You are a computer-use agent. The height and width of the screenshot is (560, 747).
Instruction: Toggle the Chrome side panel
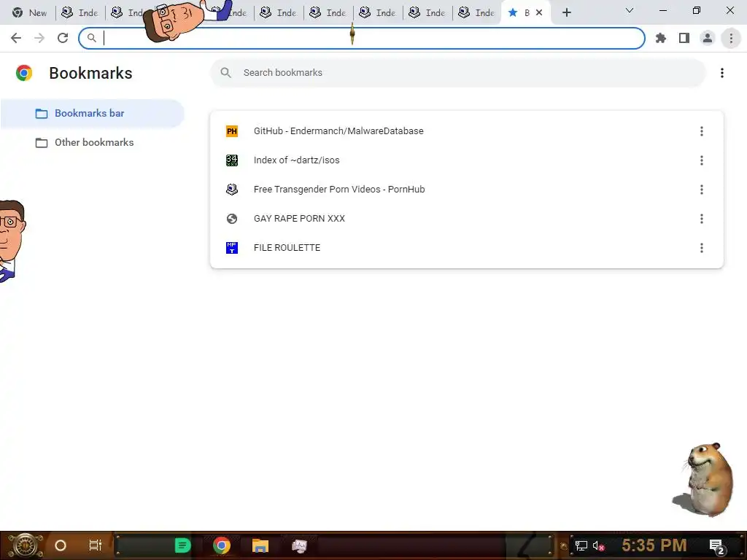pyautogui.click(x=684, y=38)
